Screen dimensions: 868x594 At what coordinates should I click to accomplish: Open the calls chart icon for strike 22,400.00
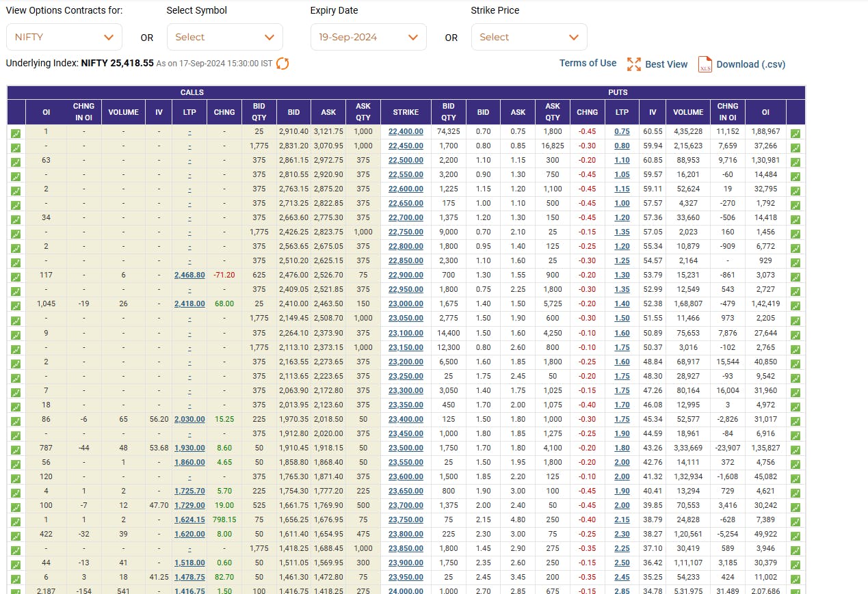16,134
